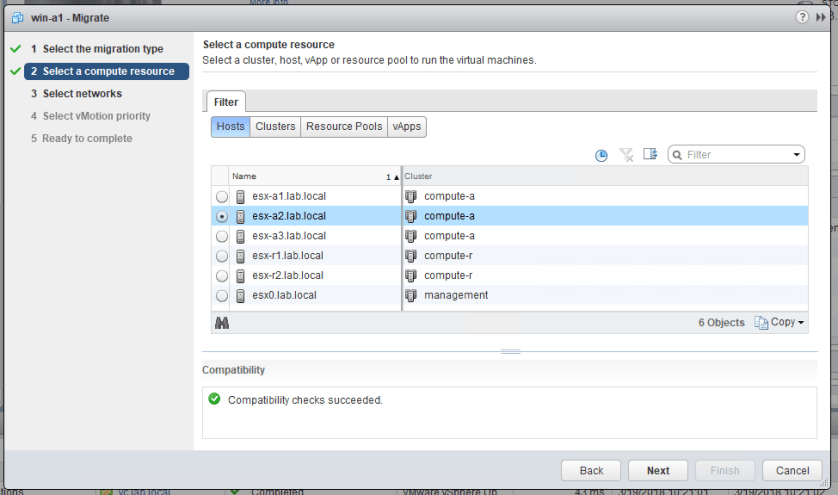Switch to the Resource Pools tab
This screenshot has width=838, height=495.
(344, 127)
